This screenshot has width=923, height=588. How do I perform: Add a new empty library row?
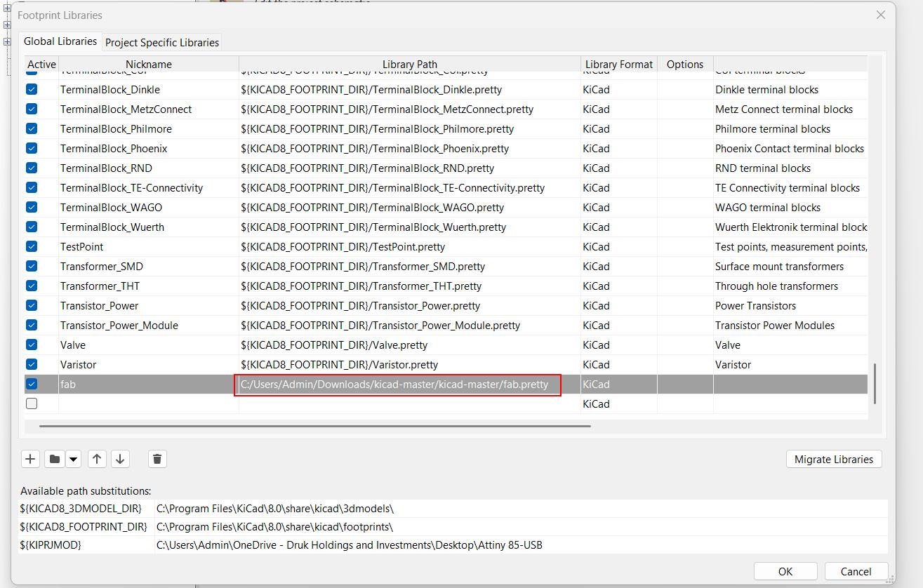click(30, 459)
